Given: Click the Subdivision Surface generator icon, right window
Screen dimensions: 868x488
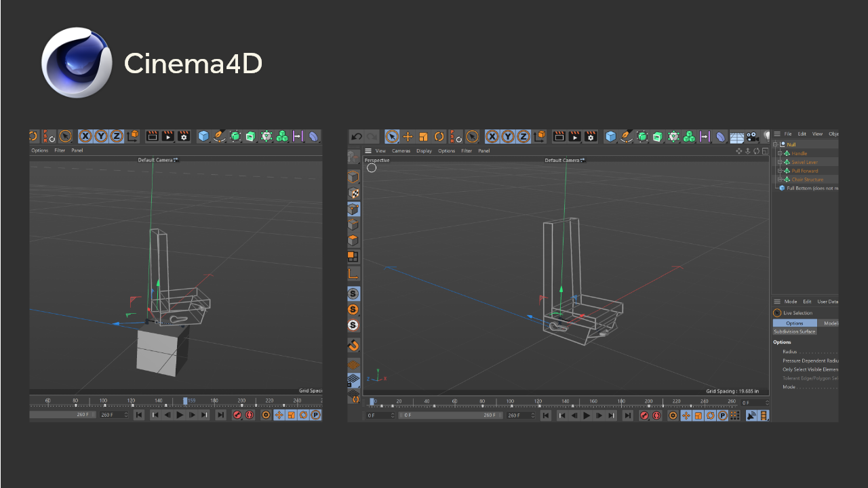Looking at the screenshot, I should click(642, 137).
